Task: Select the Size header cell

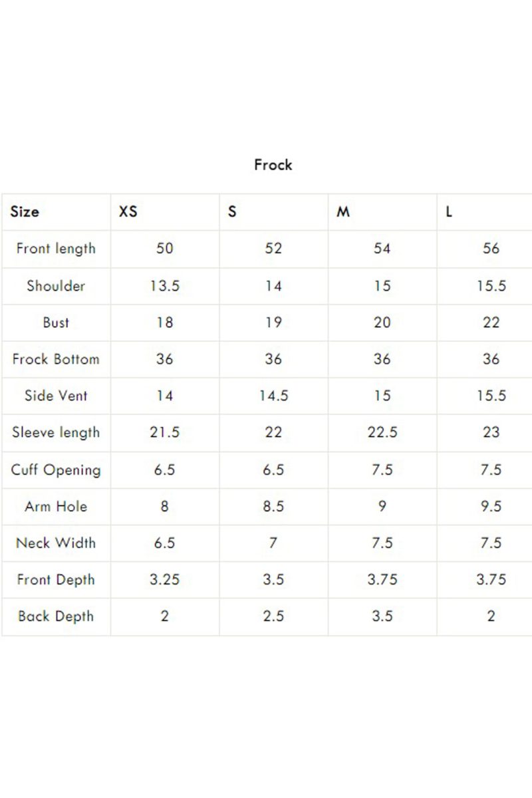Action: (x=25, y=212)
